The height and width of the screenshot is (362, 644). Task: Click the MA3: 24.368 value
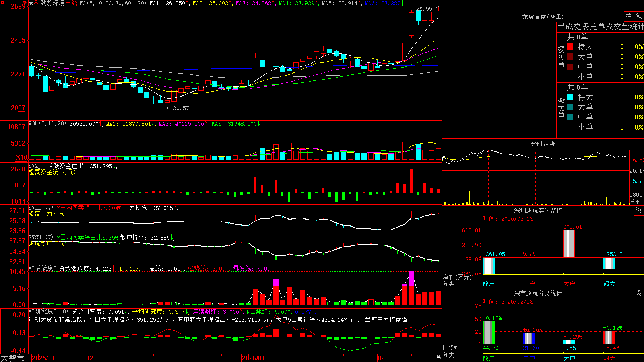pyautogui.click(x=254, y=3)
